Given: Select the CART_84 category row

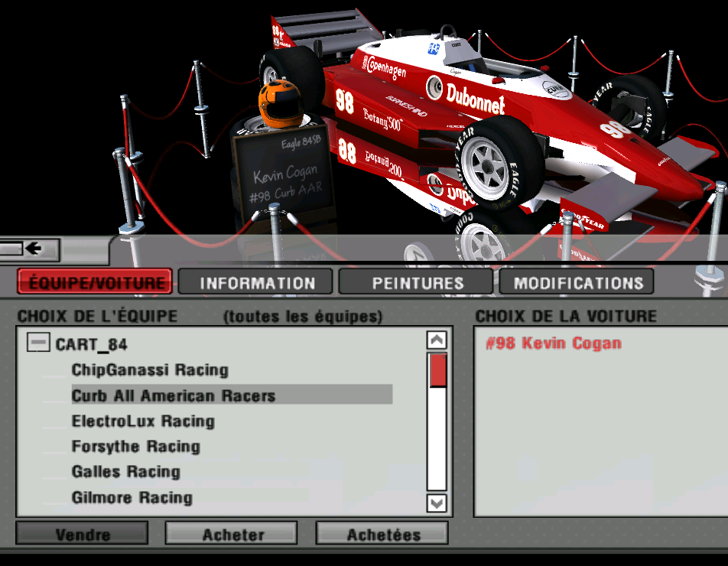Looking at the screenshot, I should [x=91, y=344].
